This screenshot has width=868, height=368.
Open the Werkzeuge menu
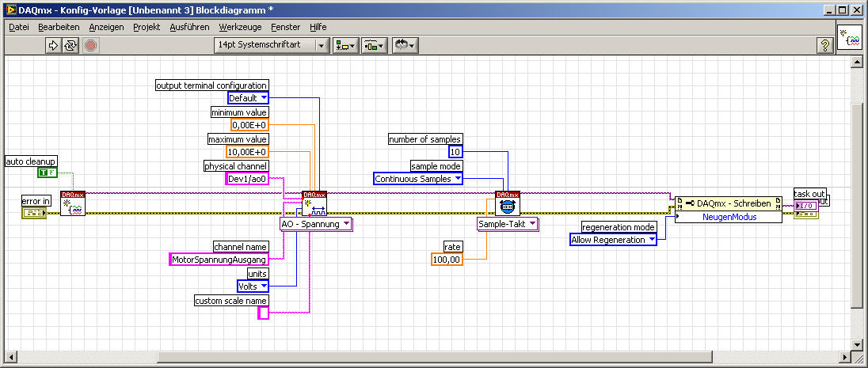240,27
